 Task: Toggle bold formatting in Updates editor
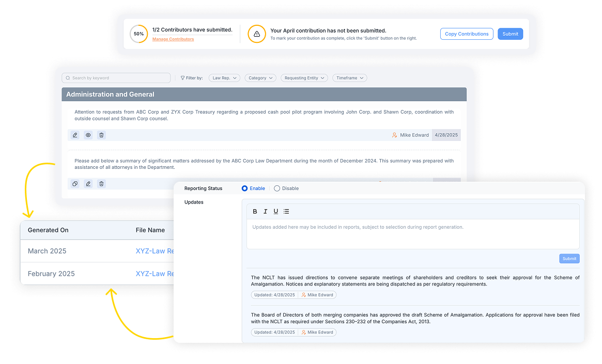[255, 211]
